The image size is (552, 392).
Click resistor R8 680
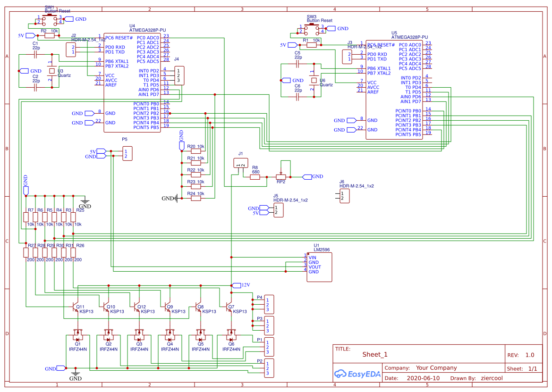[x=254, y=176]
